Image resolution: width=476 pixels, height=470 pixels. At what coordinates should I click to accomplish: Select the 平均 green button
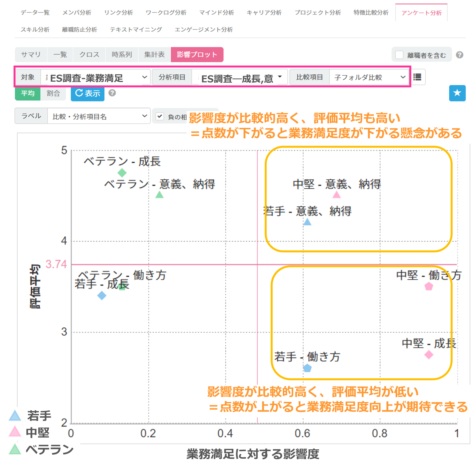click(x=28, y=93)
